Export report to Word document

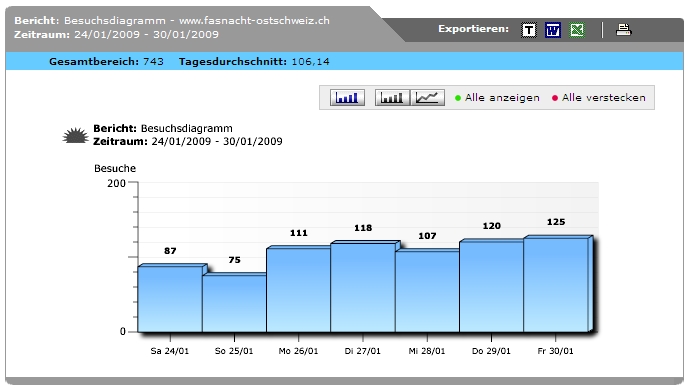coord(553,30)
